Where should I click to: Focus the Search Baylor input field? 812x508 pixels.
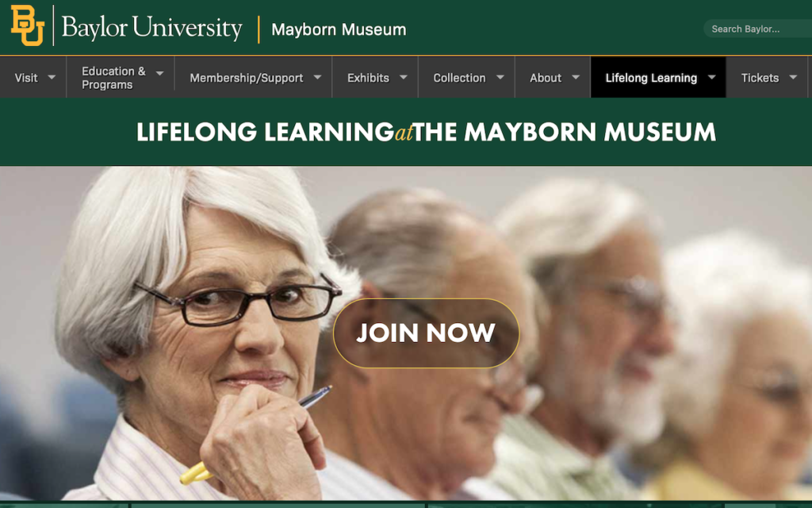tap(759, 29)
